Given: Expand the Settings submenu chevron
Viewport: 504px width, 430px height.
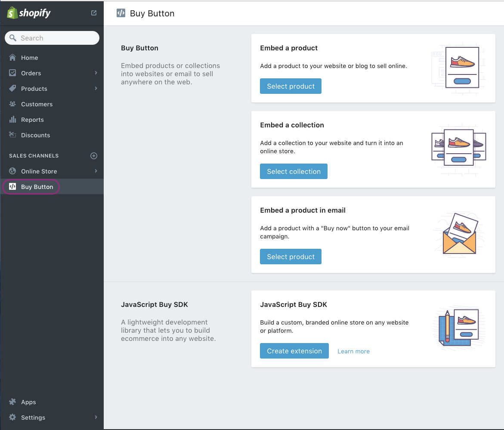Looking at the screenshot, I should [96, 417].
